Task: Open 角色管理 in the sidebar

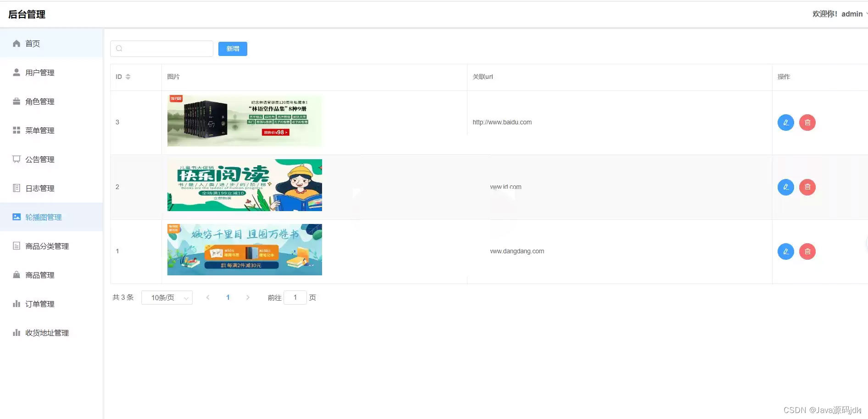Action: pyautogui.click(x=51, y=101)
